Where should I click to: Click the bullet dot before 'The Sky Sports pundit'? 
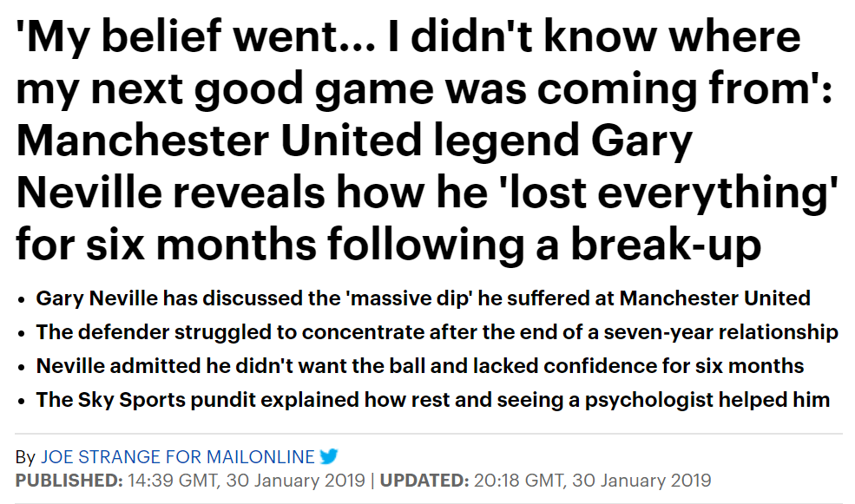(21, 401)
